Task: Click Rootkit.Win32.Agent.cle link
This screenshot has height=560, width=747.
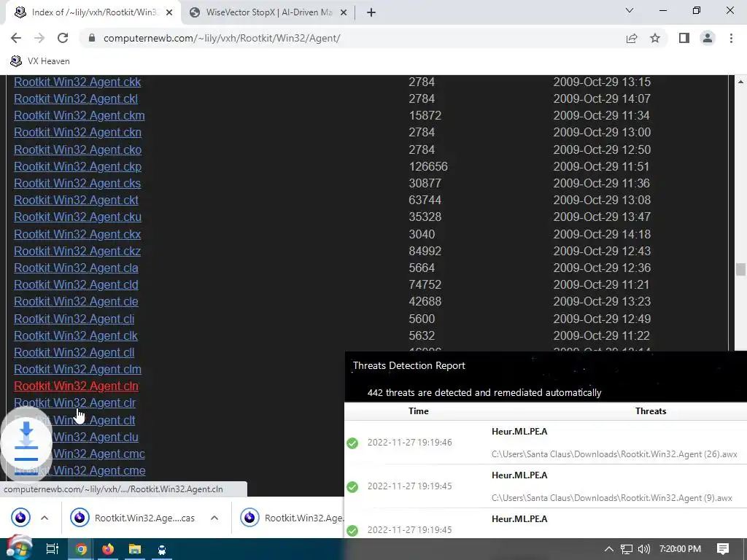Action: [76, 301]
